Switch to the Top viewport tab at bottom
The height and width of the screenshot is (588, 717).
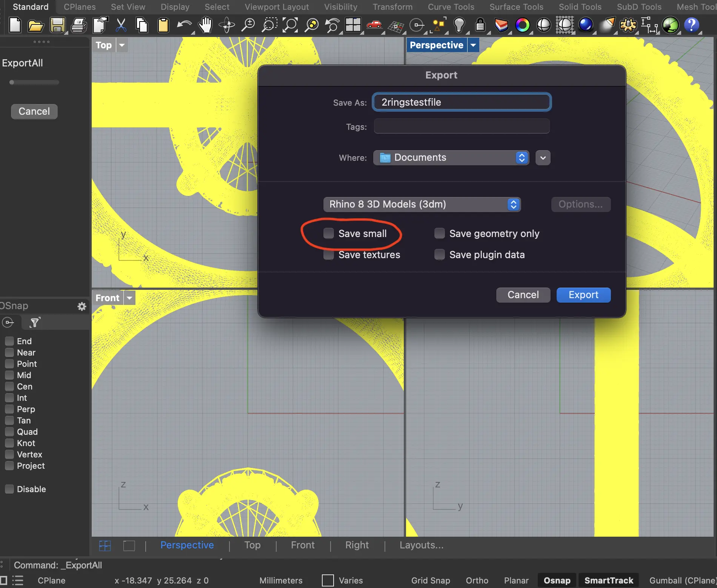coord(252,545)
